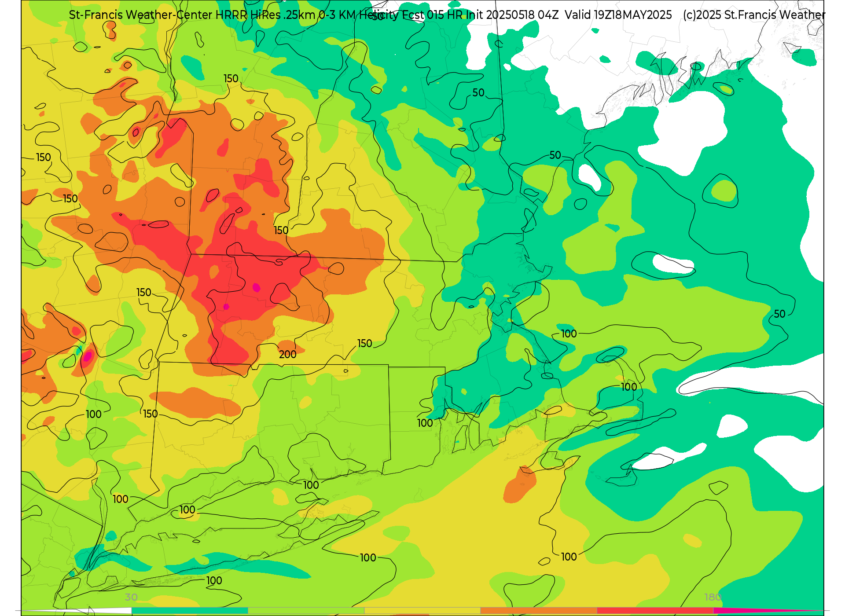Pick the light green color bar segment

click(306, 611)
